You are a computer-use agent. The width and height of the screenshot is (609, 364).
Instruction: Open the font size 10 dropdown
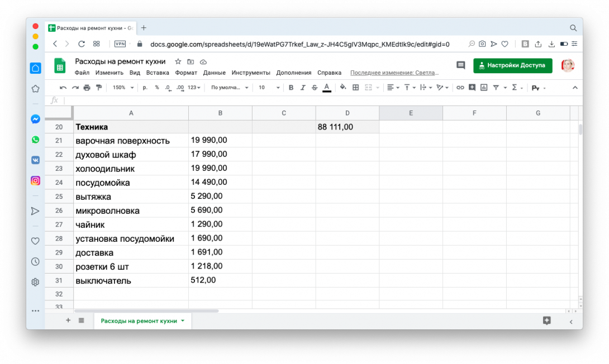coord(268,88)
